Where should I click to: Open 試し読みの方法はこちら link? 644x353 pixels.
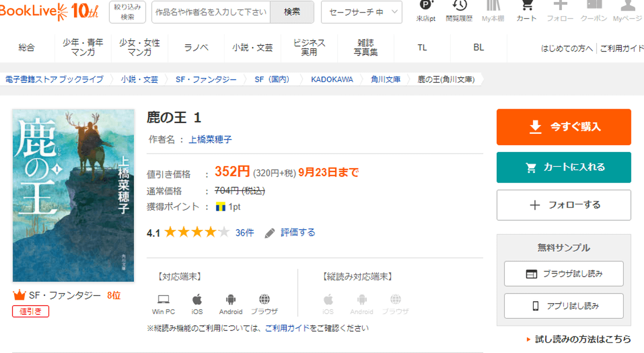pos(583,339)
